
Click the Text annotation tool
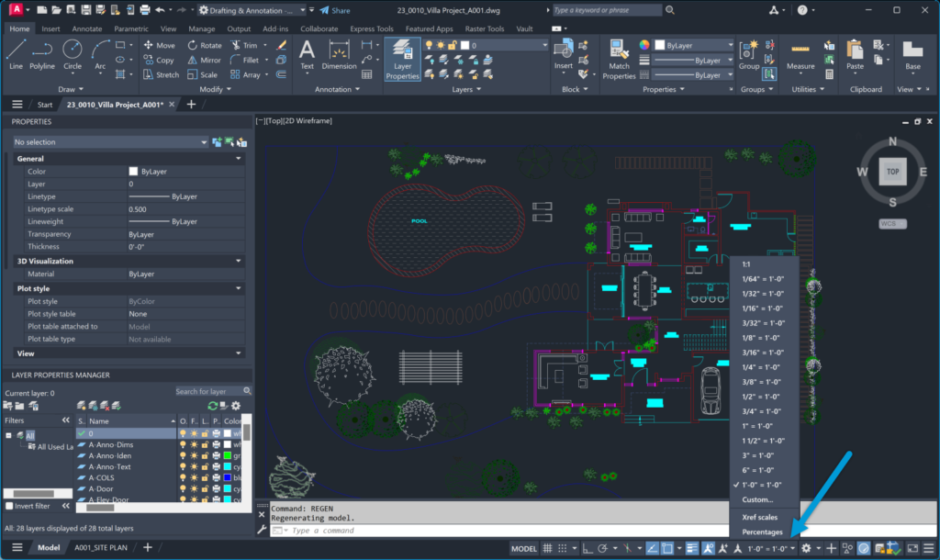(x=307, y=53)
